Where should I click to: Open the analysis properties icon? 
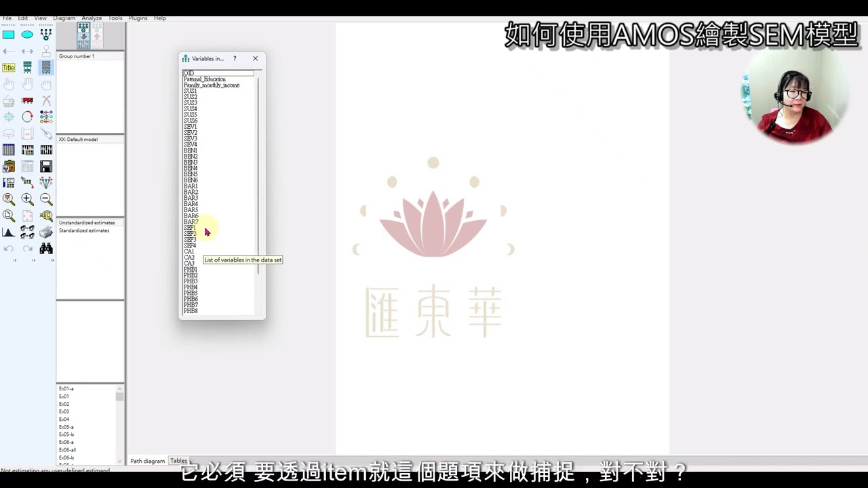pyautogui.click(x=27, y=150)
